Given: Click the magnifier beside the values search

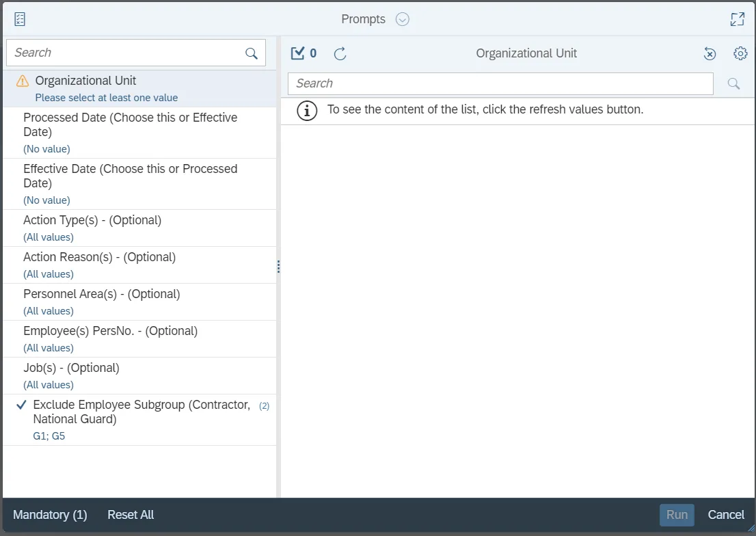Looking at the screenshot, I should pos(733,83).
